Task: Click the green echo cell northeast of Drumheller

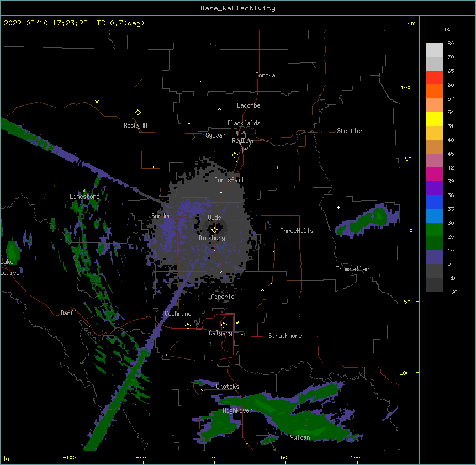Action: [x=367, y=221]
